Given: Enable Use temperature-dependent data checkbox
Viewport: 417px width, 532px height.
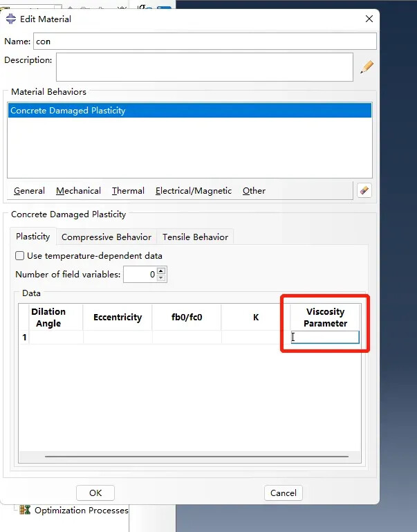Looking at the screenshot, I should [x=20, y=256].
